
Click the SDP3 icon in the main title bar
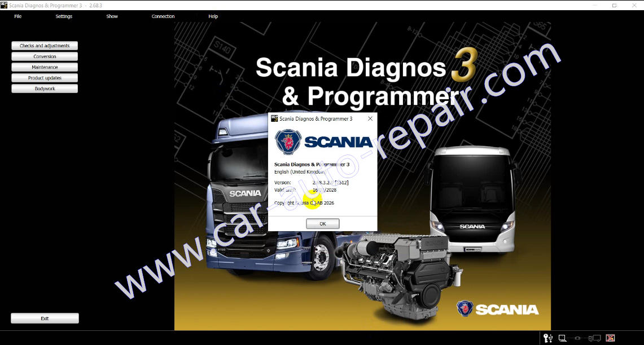pyautogui.click(x=5, y=5)
